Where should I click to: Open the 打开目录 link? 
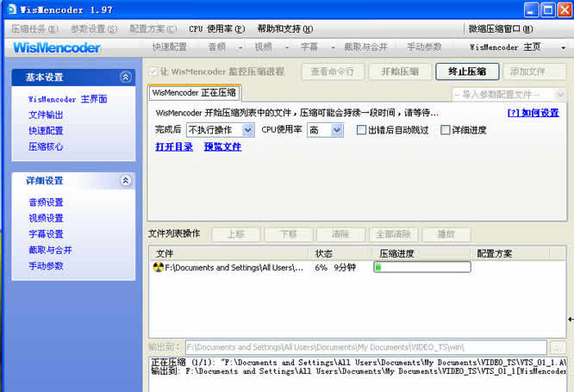[174, 146]
